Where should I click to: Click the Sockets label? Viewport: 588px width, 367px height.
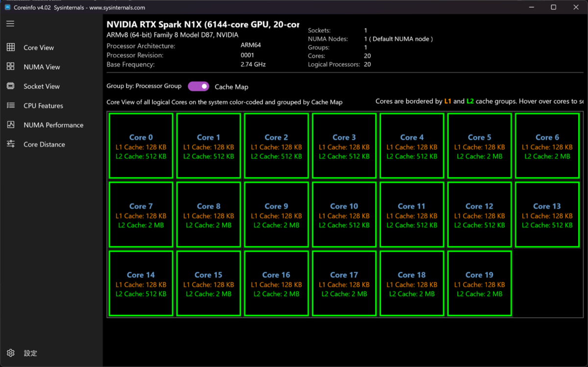click(319, 30)
